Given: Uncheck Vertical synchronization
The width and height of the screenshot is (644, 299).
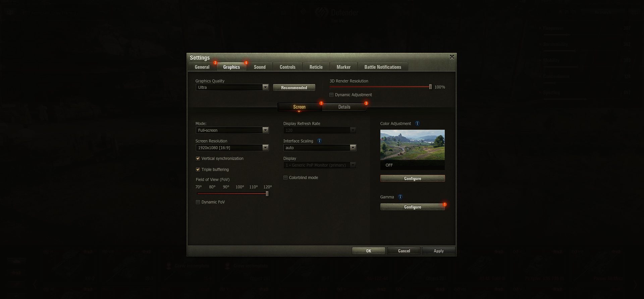Looking at the screenshot, I should [x=198, y=159].
